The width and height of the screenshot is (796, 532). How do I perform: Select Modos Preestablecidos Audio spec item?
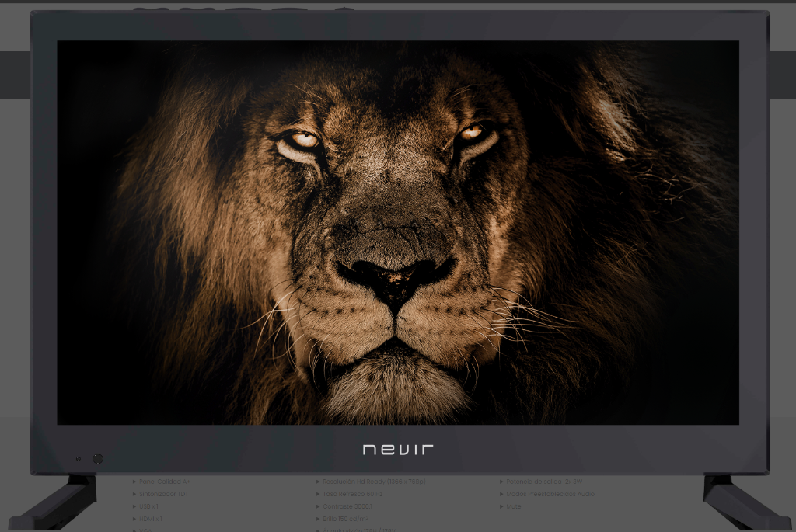pyautogui.click(x=550, y=493)
